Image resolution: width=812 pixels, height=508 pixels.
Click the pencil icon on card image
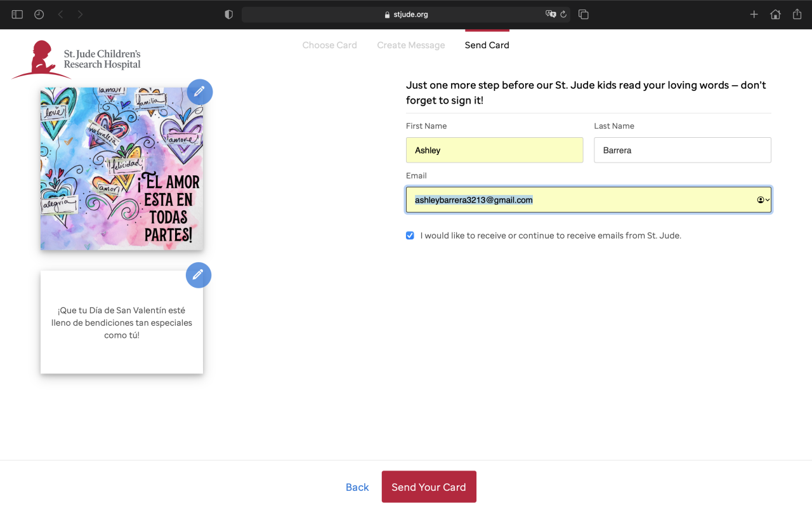[x=200, y=92]
